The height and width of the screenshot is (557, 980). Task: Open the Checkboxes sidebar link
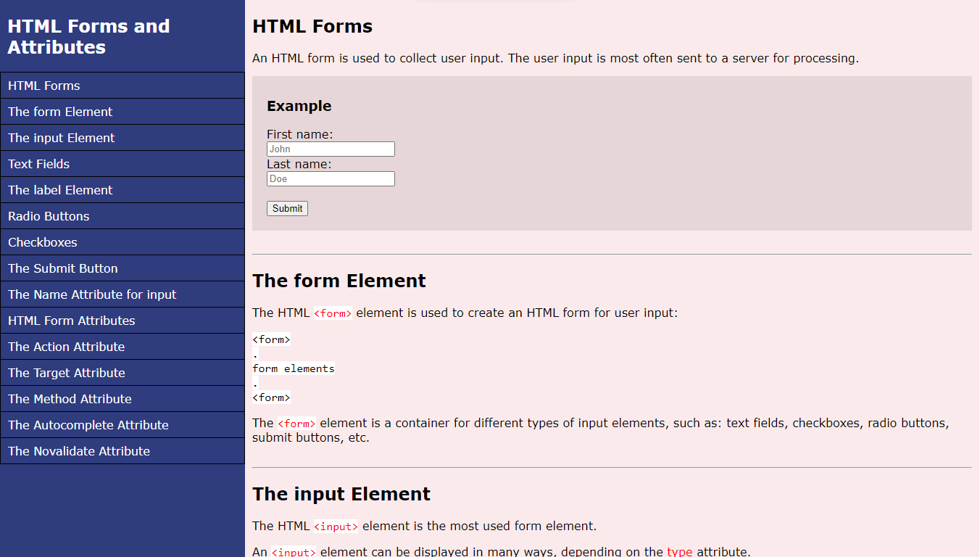click(x=122, y=242)
